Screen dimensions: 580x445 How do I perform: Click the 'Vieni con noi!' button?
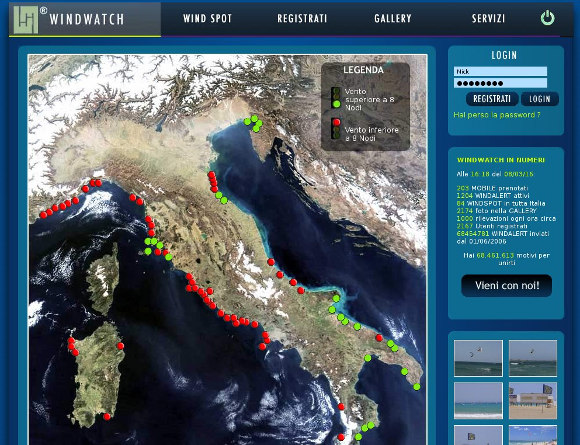pos(507,286)
